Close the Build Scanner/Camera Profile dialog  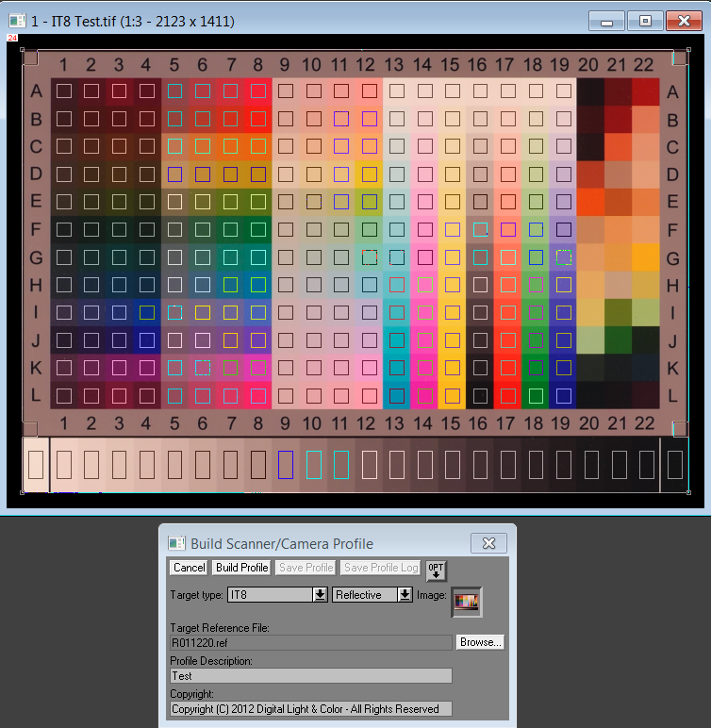[488, 543]
